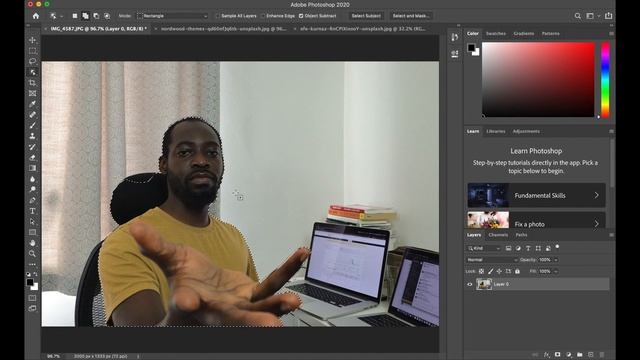Toggle lock all on the layer

518,271
